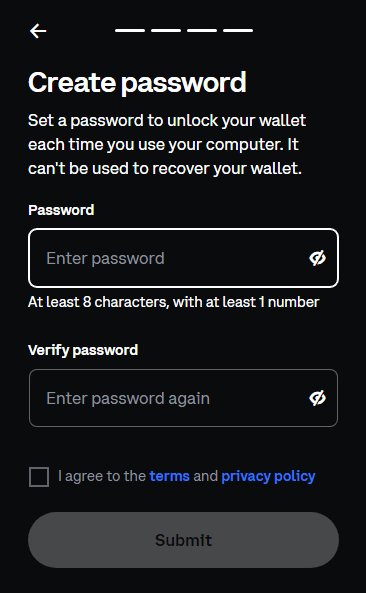The width and height of the screenshot is (366, 593).
Task: Click the 'can't be used to recover' line
Action: pyautogui.click(x=165, y=169)
